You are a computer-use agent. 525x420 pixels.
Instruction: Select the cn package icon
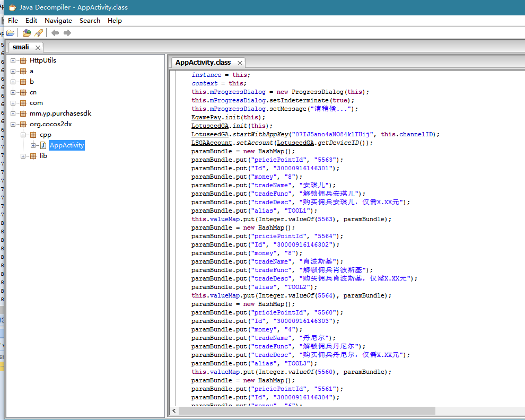tap(23, 92)
